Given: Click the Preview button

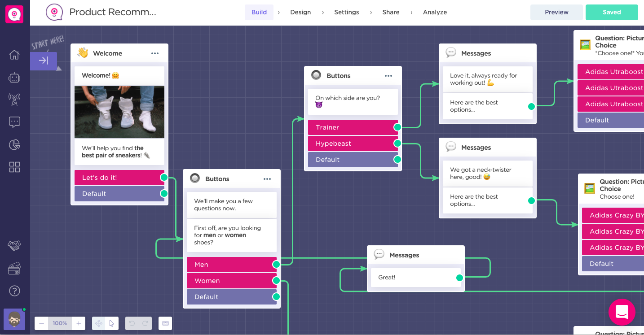Looking at the screenshot, I should pyautogui.click(x=556, y=12).
